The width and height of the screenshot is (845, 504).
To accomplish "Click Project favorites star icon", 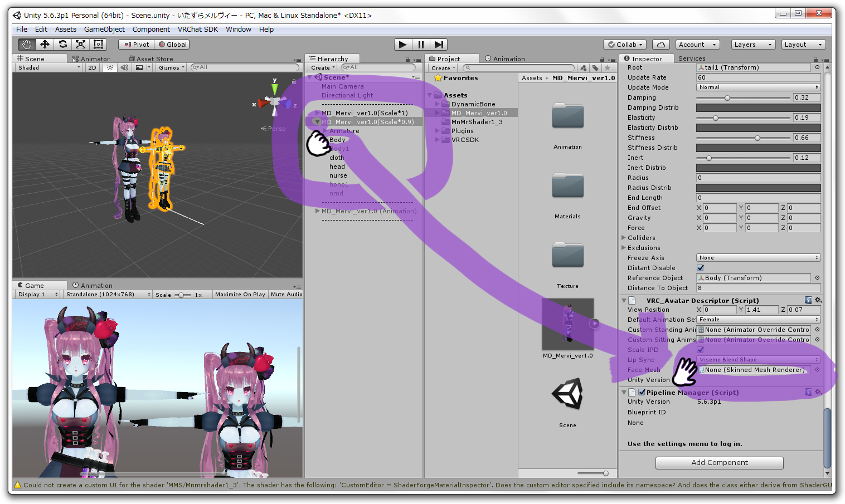I will coord(608,68).
